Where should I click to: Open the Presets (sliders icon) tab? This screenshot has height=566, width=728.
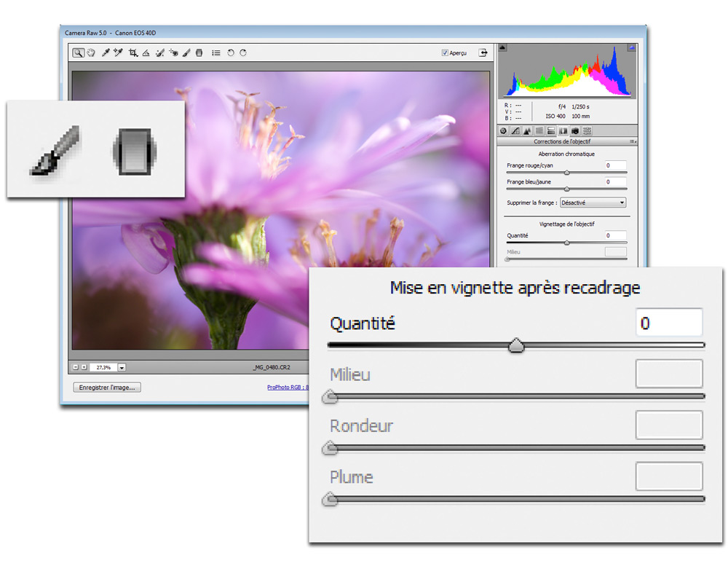(x=587, y=131)
